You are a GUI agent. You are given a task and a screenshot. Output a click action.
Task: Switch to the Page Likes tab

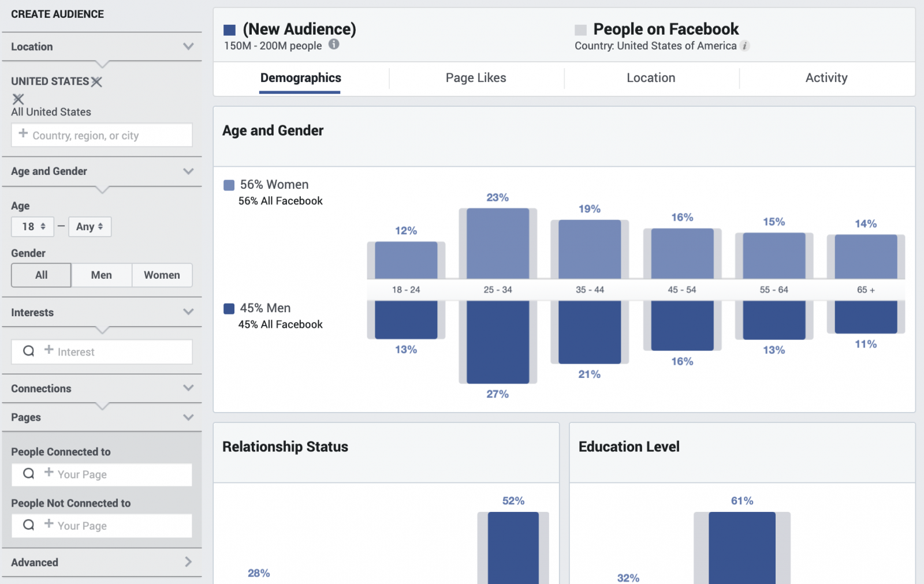[x=475, y=77]
